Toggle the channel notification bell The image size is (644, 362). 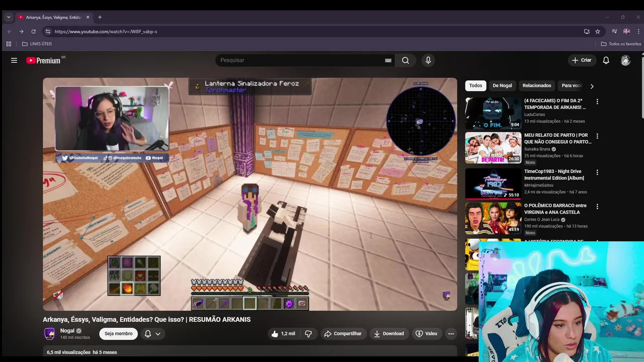tap(148, 334)
